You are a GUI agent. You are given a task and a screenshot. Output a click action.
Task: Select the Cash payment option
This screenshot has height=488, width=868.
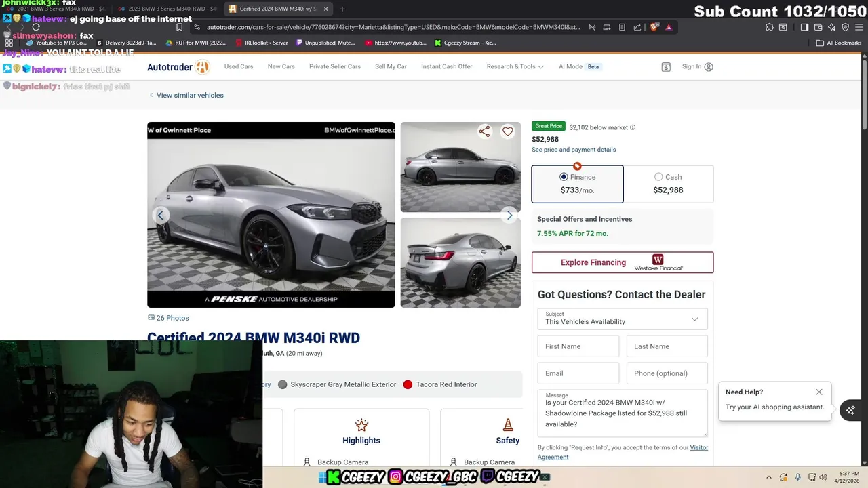pyautogui.click(x=668, y=184)
